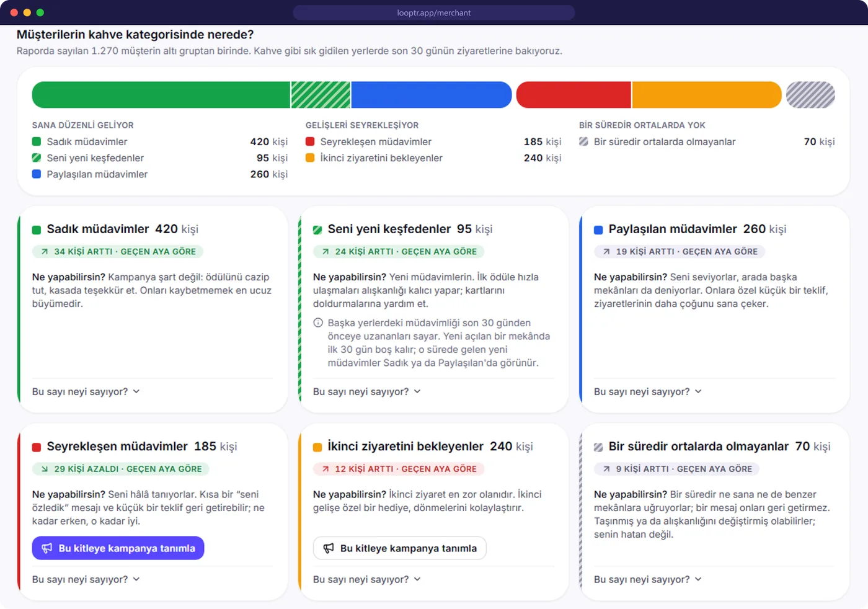Screen dimensions: 868x609
Task: Click the 'Müşterilerin kahve kategorisinde nerede?' heading
Action: [135, 35]
